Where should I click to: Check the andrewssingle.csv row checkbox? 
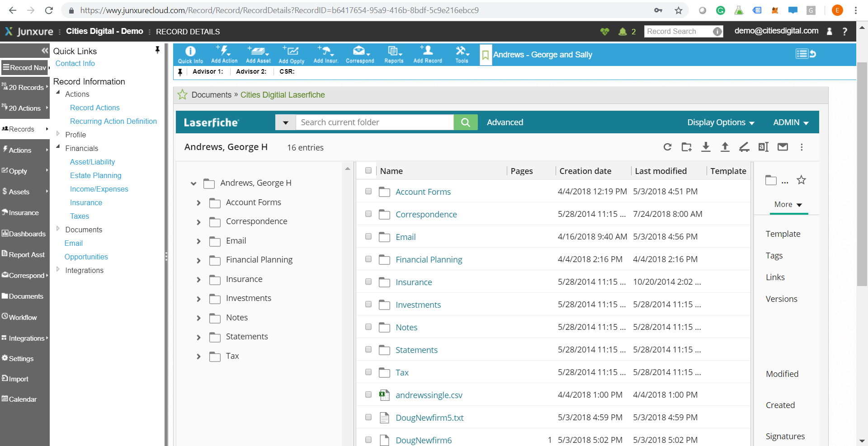click(368, 394)
